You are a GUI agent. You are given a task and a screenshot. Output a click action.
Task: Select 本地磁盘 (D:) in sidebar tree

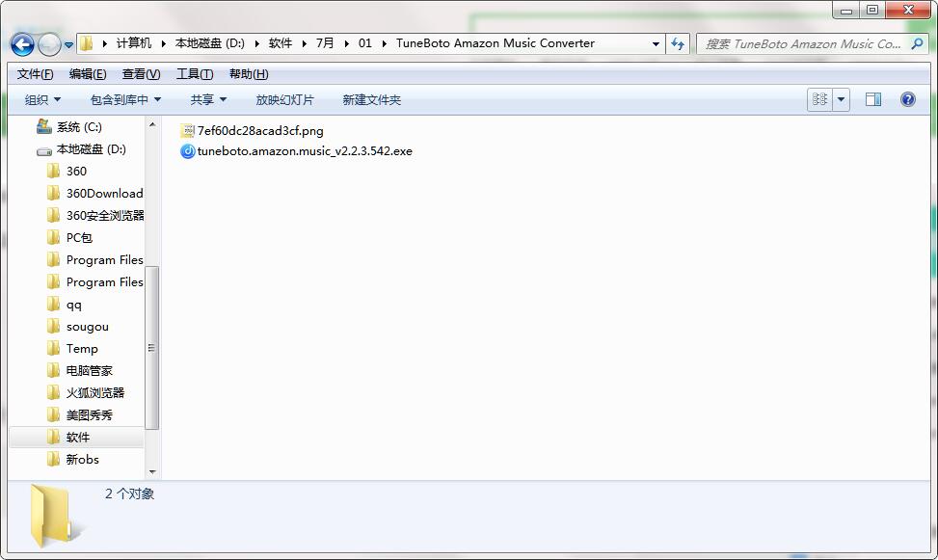[91, 149]
